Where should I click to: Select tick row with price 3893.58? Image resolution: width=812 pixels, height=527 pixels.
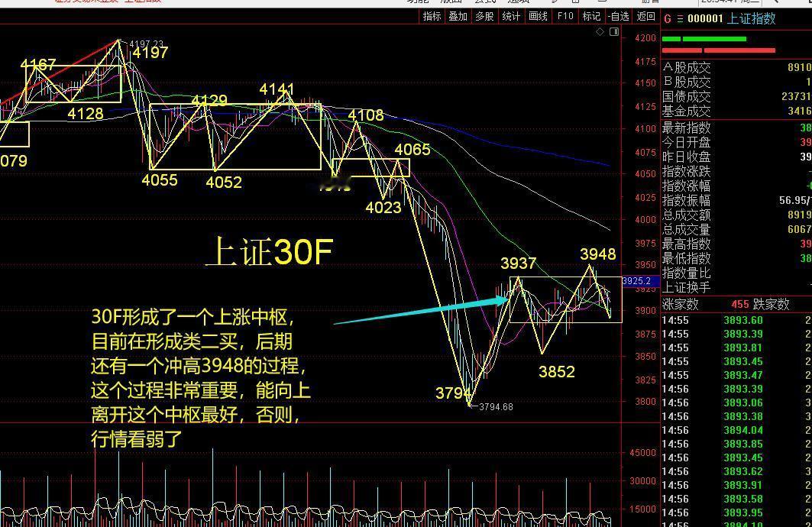(736, 499)
